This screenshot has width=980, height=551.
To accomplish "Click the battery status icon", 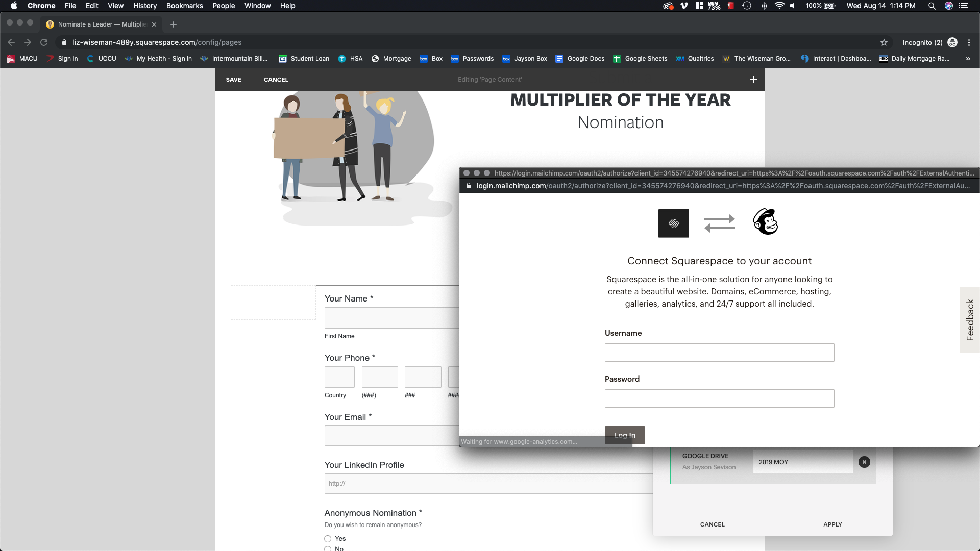I will [x=829, y=6].
